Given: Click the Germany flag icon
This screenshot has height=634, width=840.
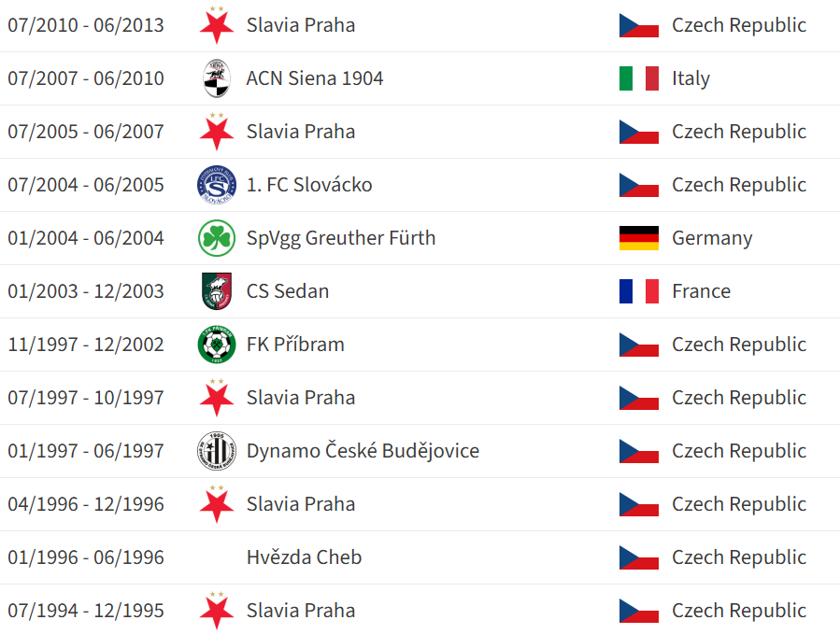Looking at the screenshot, I should [639, 238].
